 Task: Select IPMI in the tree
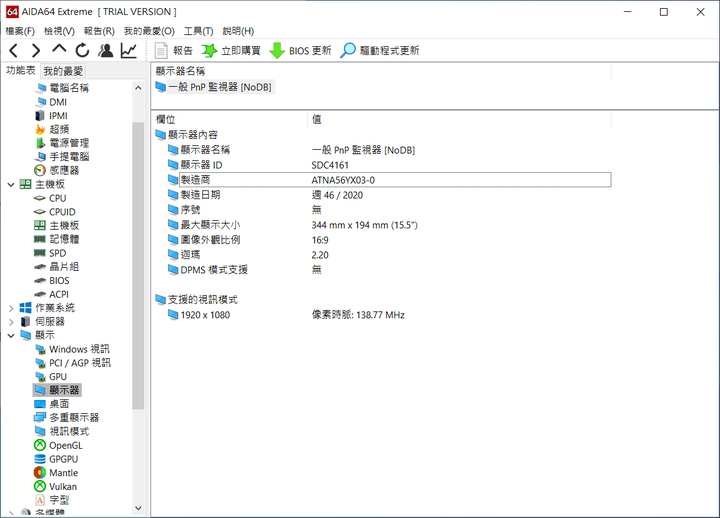click(51, 116)
